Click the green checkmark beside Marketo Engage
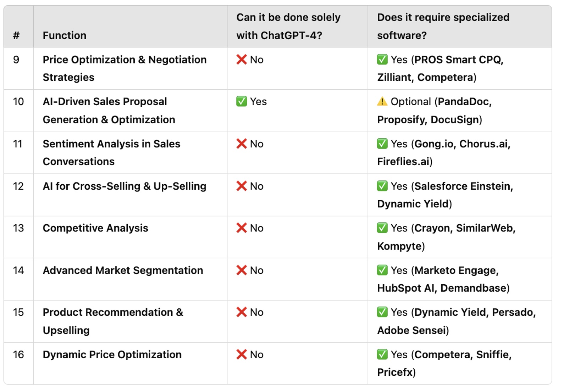Viewport: 564px width, 392px height. (x=382, y=270)
